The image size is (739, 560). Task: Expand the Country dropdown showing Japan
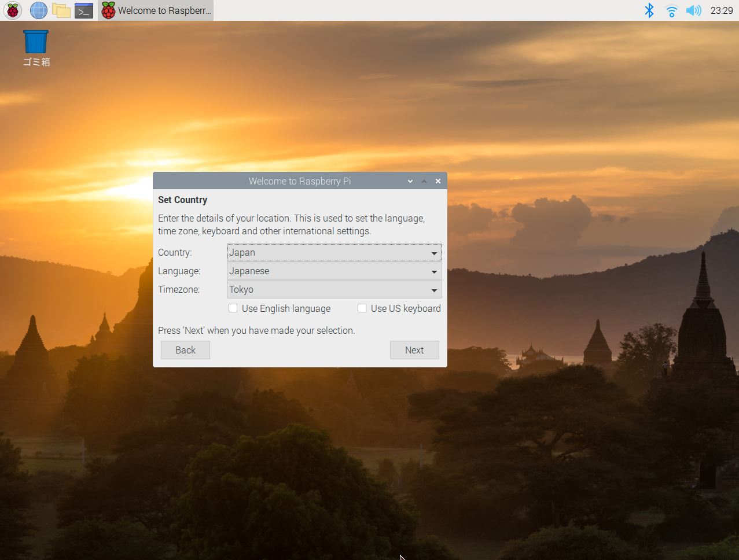click(334, 253)
